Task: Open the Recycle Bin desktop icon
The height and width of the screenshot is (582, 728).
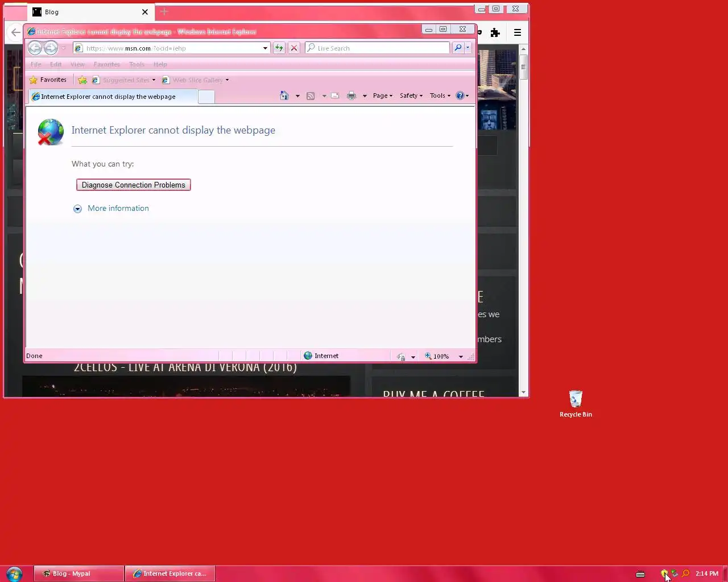Action: click(x=576, y=404)
